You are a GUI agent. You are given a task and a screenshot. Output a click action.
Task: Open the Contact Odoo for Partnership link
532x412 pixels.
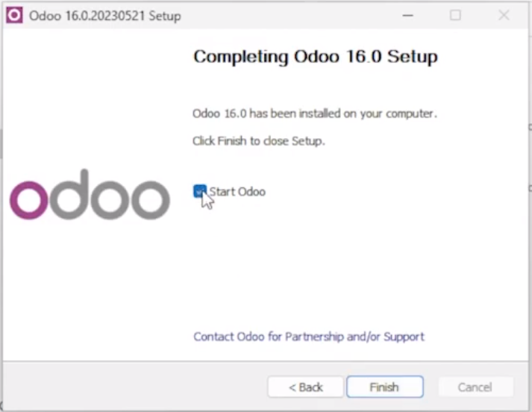308,337
